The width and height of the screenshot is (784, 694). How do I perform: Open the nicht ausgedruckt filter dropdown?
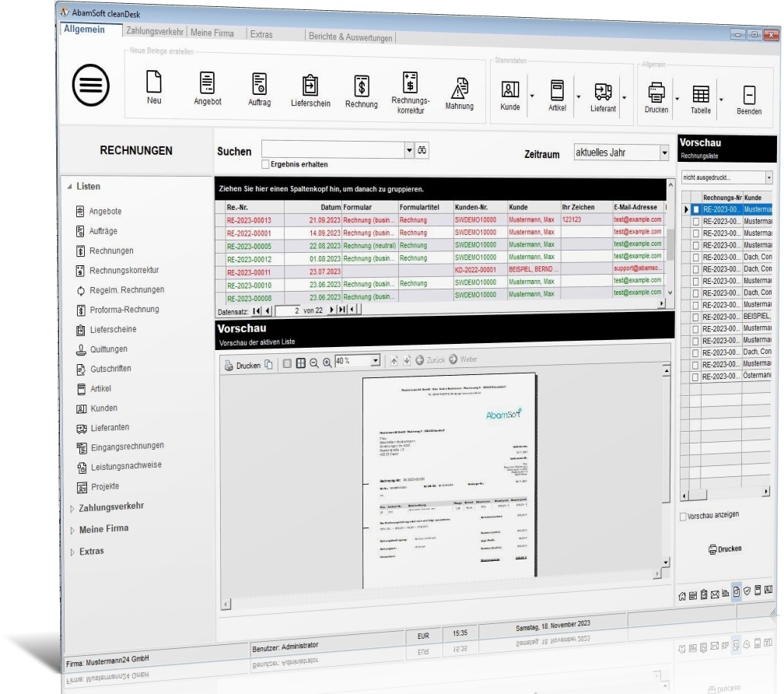point(768,177)
